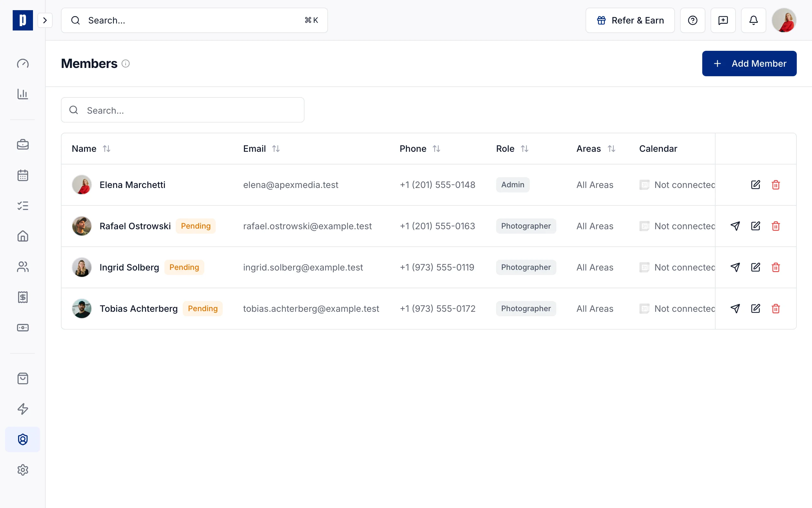This screenshot has height=508, width=812.
Task: Open the house listings sidebar icon
Action: (23, 236)
